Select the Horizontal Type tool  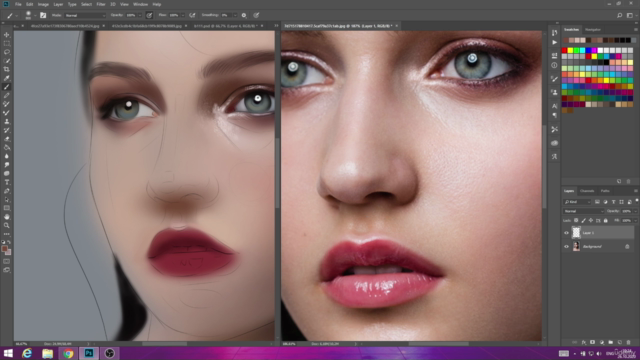click(7, 182)
